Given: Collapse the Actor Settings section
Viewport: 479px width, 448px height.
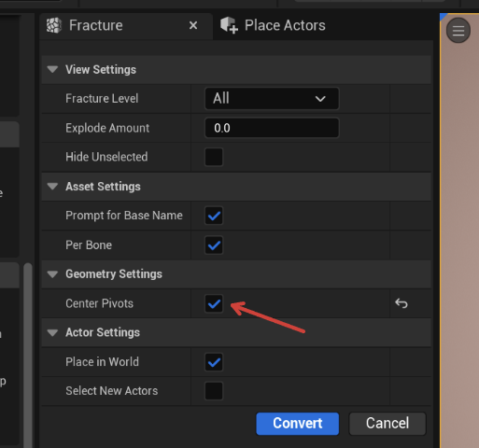Looking at the screenshot, I should pyautogui.click(x=52, y=332).
